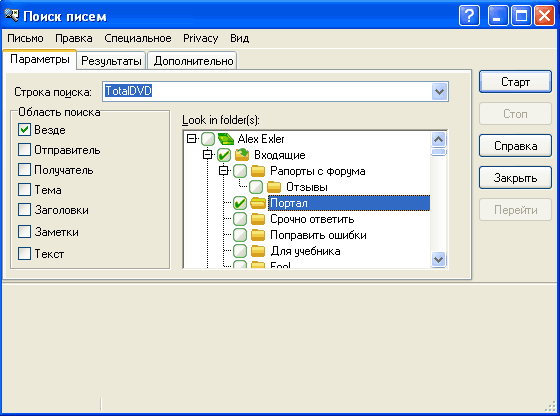The image size is (560, 416).
Task: Click the Alex Exler account icon
Action: pos(226,139)
